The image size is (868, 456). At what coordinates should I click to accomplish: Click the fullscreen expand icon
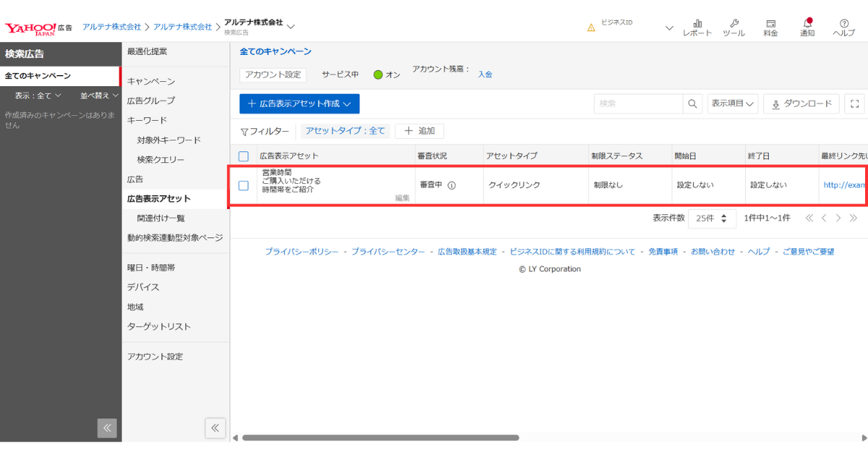(854, 104)
